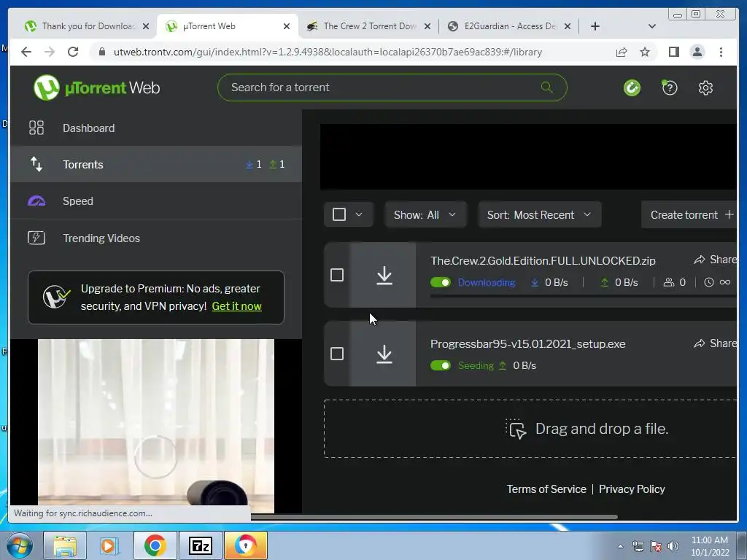Click the volume speaker tray icon
Image resolution: width=747 pixels, height=560 pixels.
[673, 546]
